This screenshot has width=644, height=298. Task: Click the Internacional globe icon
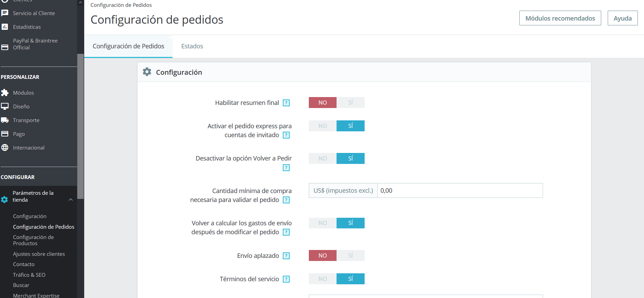[5, 147]
